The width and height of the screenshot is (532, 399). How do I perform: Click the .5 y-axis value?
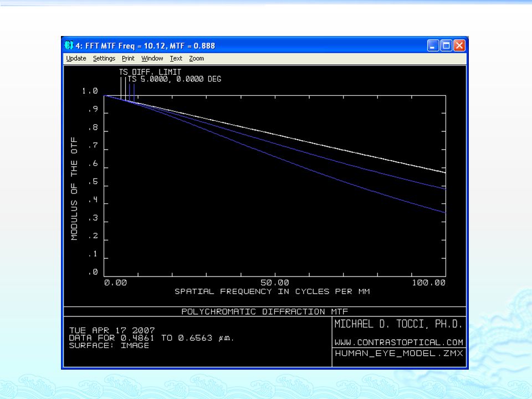(93, 182)
